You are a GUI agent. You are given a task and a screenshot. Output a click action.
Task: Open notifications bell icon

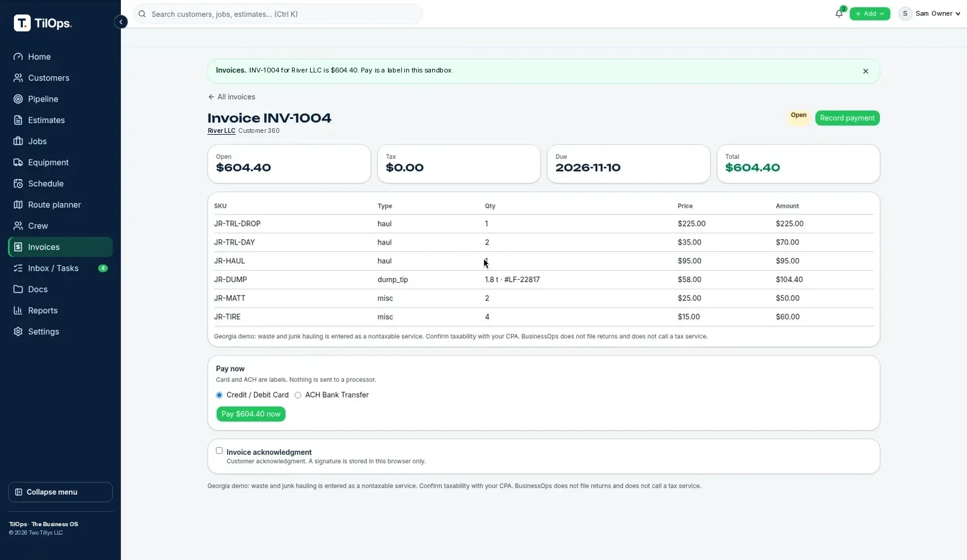click(x=839, y=13)
